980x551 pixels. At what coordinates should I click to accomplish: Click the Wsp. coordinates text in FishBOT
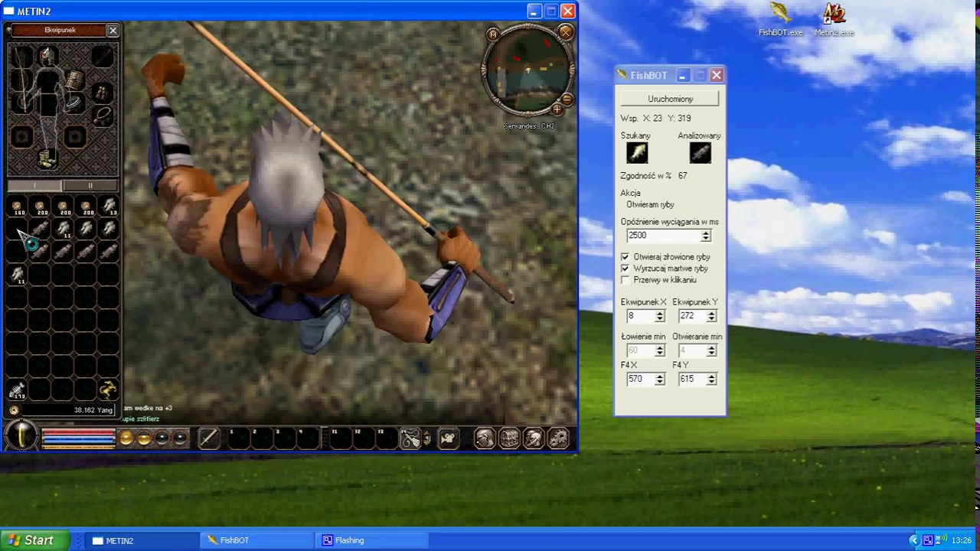pyautogui.click(x=655, y=118)
